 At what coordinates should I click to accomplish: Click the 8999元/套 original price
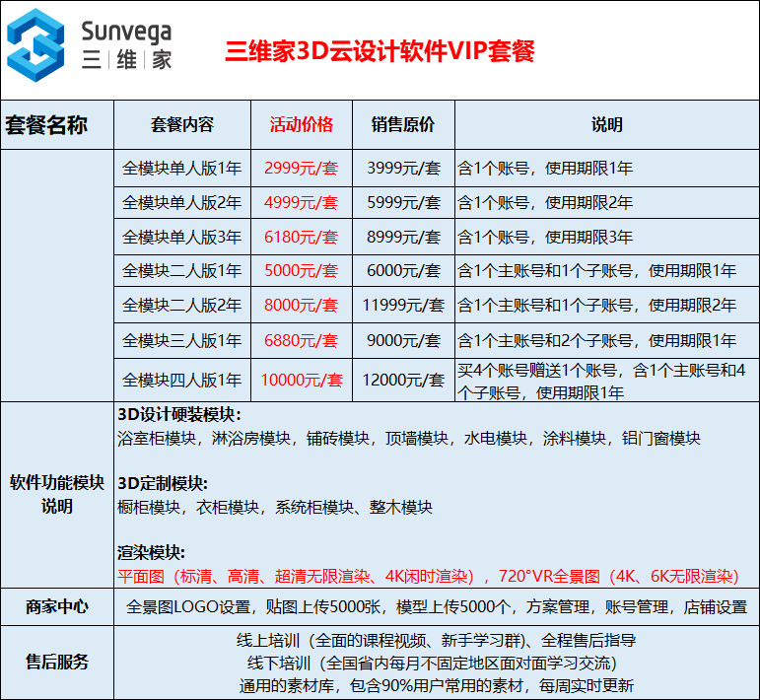click(x=403, y=237)
